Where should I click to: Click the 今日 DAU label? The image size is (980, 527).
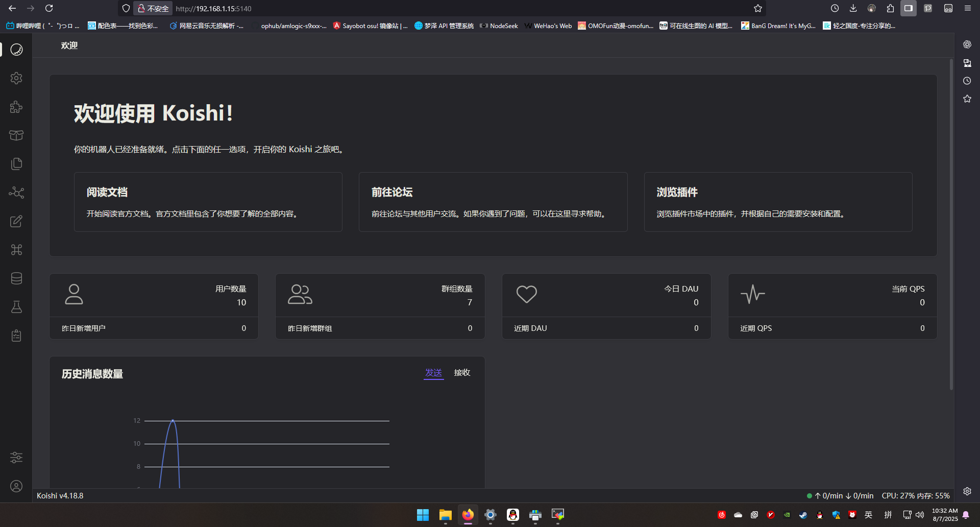681,289
